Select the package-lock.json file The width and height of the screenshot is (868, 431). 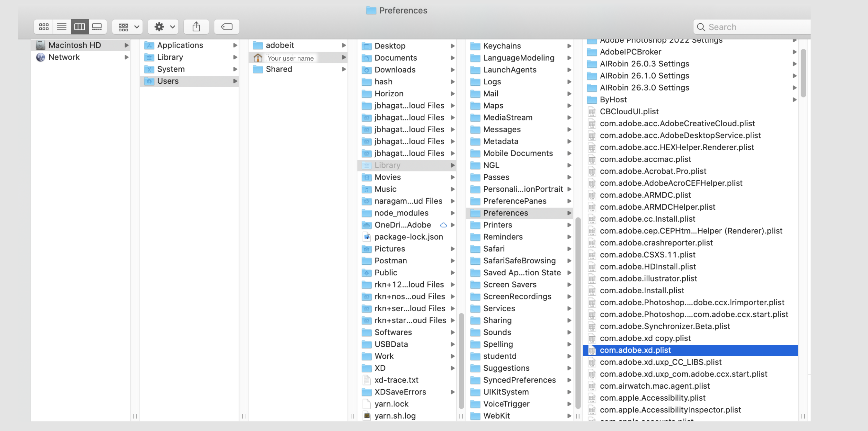pyautogui.click(x=409, y=237)
